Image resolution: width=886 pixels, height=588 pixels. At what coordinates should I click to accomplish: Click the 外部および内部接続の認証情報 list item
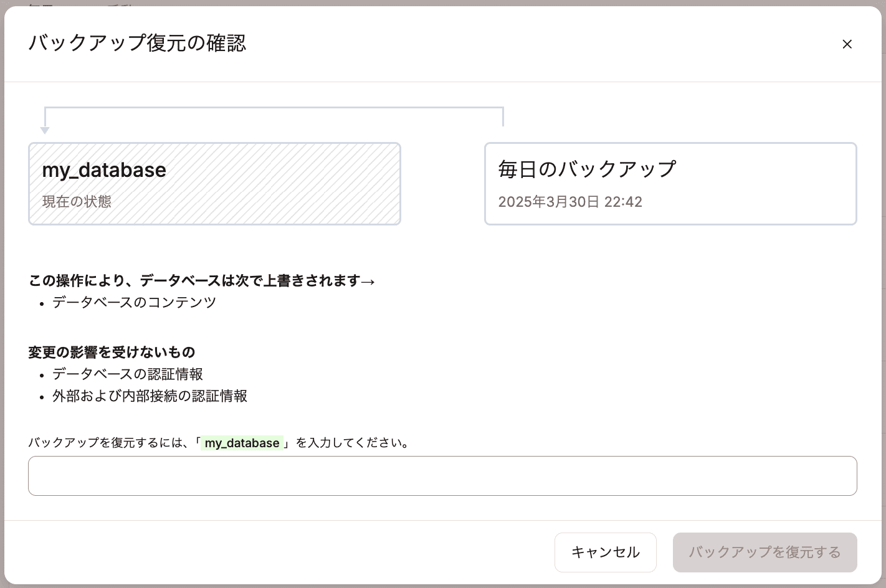150,396
